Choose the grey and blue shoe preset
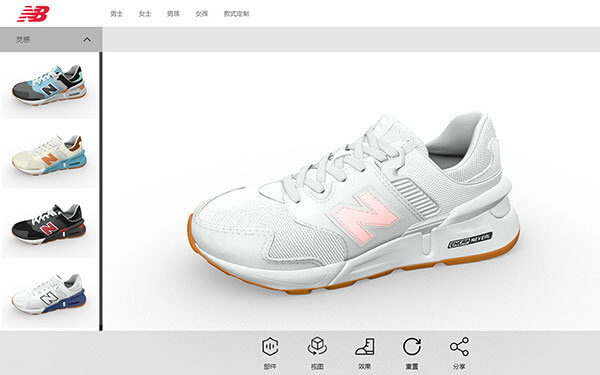Image resolution: width=600 pixels, height=375 pixels. tap(49, 85)
